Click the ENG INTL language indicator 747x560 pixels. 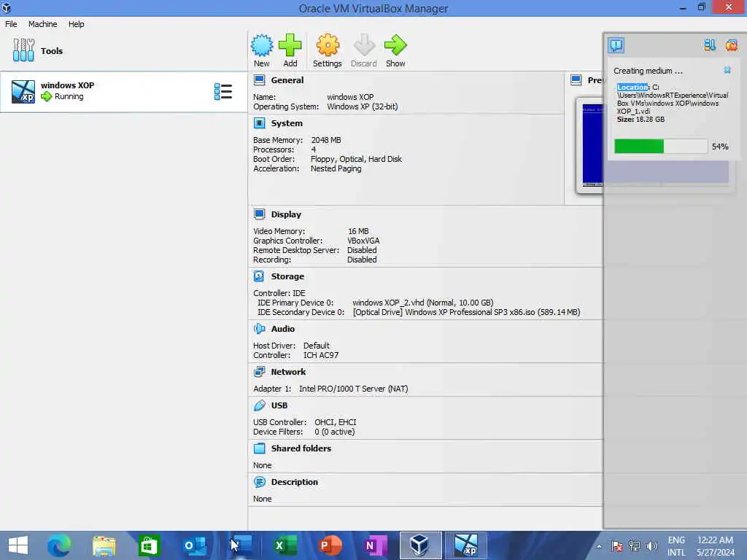coord(676,545)
